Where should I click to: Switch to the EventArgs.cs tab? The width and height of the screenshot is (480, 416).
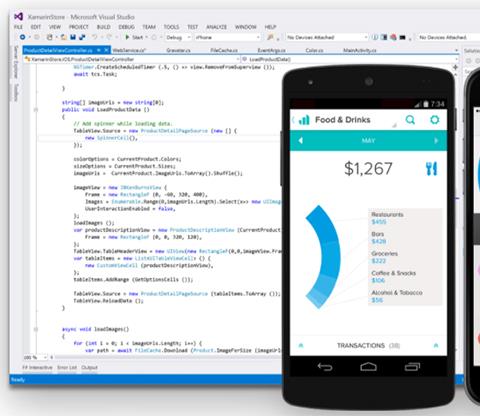tap(271, 50)
